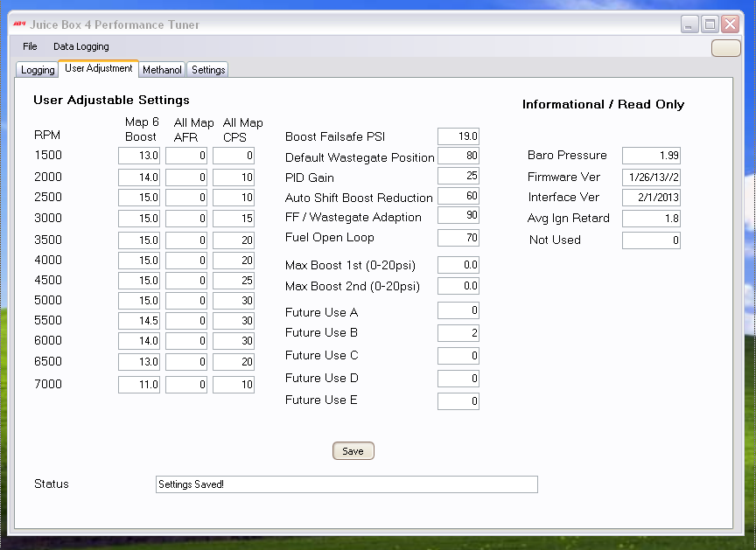Click the Future Use B field
Image resolution: width=756 pixels, height=550 pixels.
(x=458, y=333)
